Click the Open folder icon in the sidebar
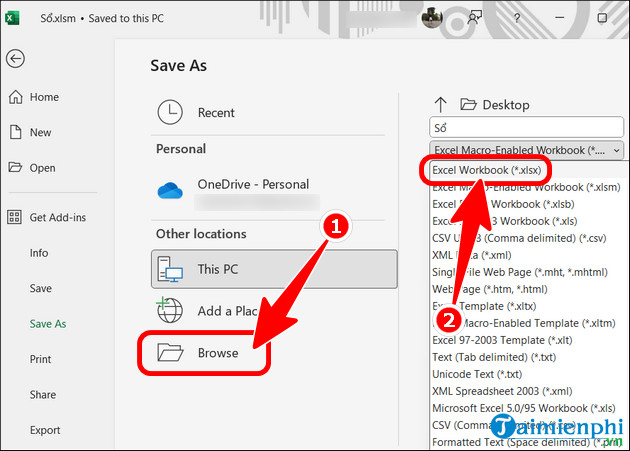 (x=15, y=167)
